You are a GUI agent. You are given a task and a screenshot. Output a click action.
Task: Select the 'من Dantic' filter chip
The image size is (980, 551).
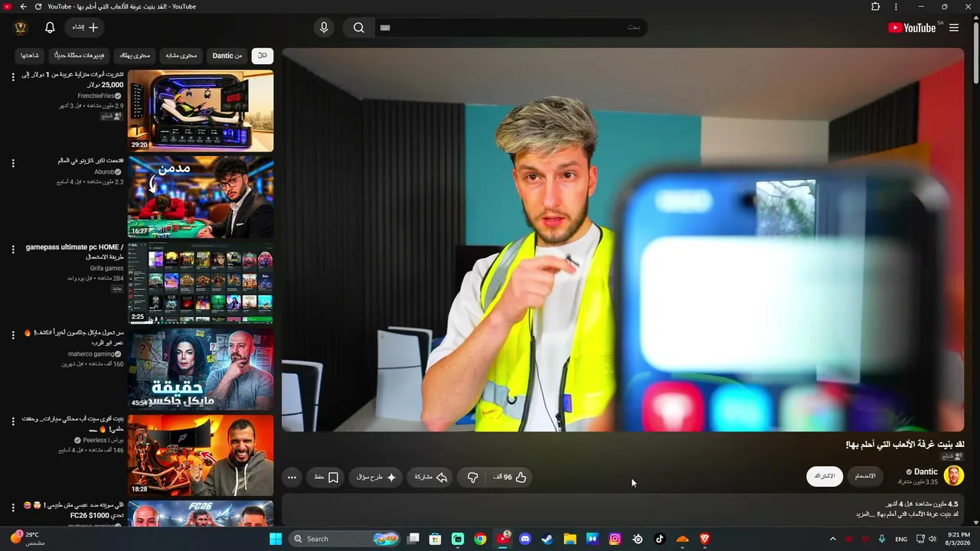coord(227,56)
